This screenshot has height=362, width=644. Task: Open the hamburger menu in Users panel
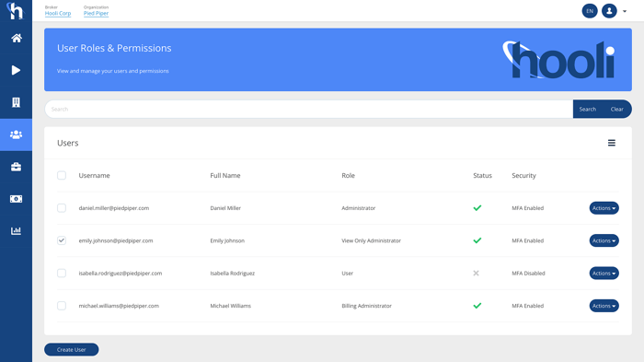tap(612, 143)
